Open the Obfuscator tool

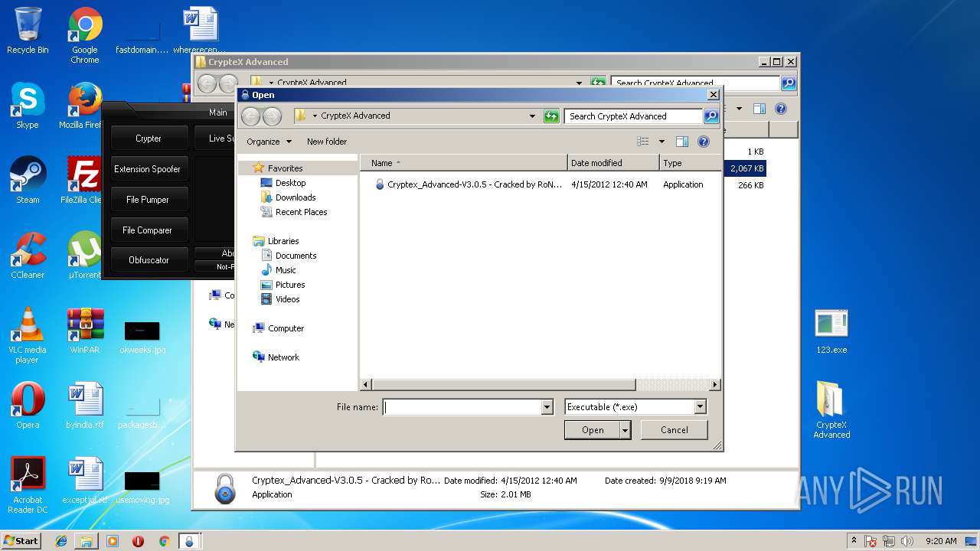click(x=149, y=260)
